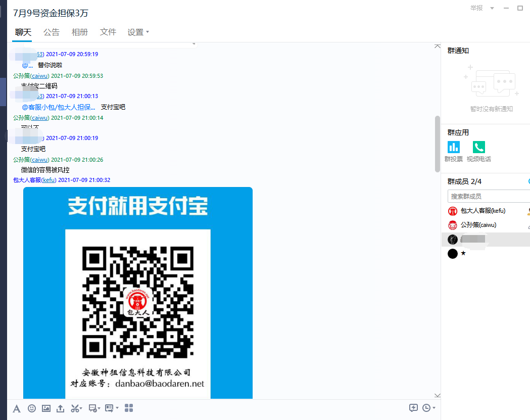Go to the 文件 tab
The height and width of the screenshot is (420, 530).
(108, 32)
